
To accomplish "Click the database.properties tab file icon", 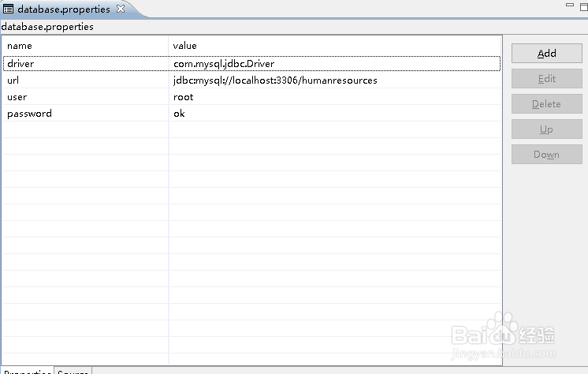I will coord(8,9).
